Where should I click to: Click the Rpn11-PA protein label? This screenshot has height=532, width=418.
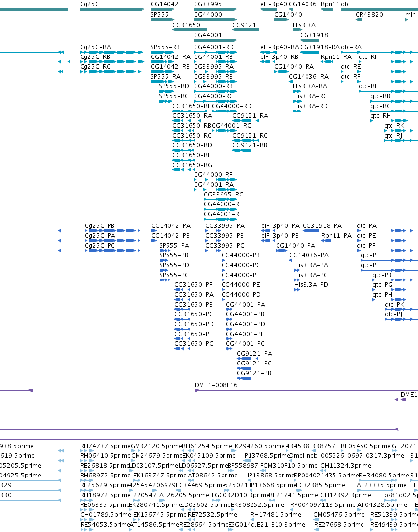[336, 235]
